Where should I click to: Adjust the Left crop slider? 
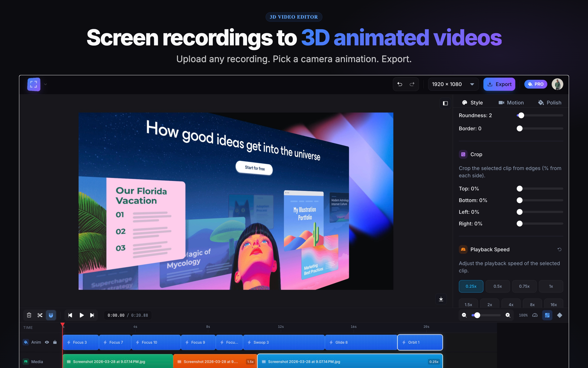click(x=540, y=212)
